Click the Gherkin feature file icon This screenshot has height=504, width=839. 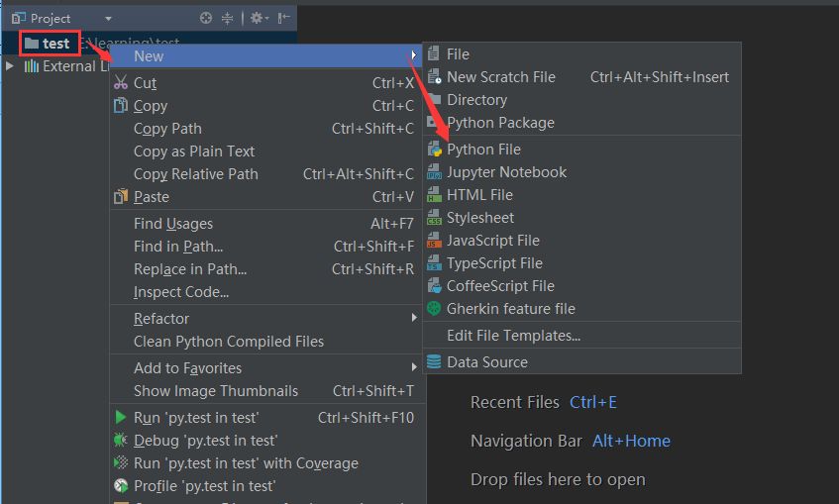(x=434, y=309)
